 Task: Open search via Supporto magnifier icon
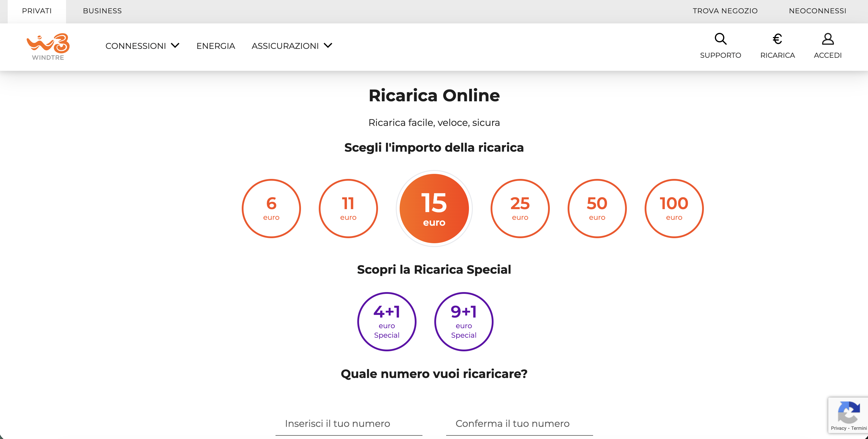click(x=720, y=39)
